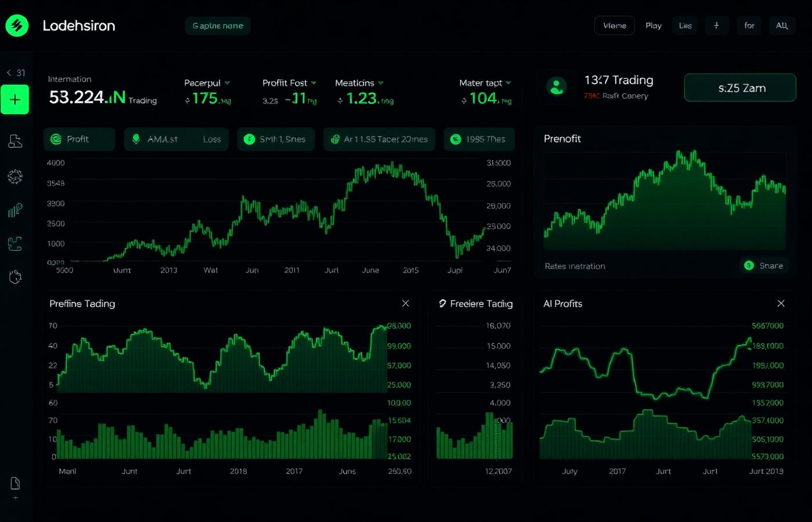This screenshot has height=522, width=812.
Task: Select the 1985 Thes filter chip
Action: point(479,139)
